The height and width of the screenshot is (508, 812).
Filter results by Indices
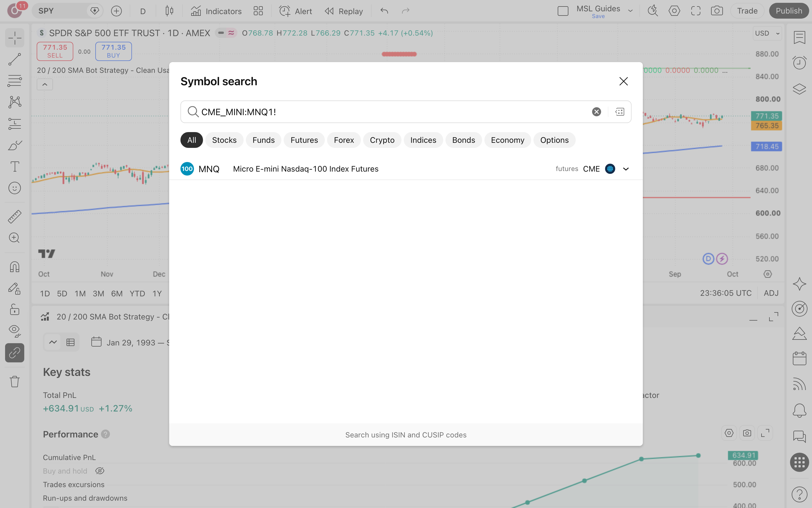423,140
